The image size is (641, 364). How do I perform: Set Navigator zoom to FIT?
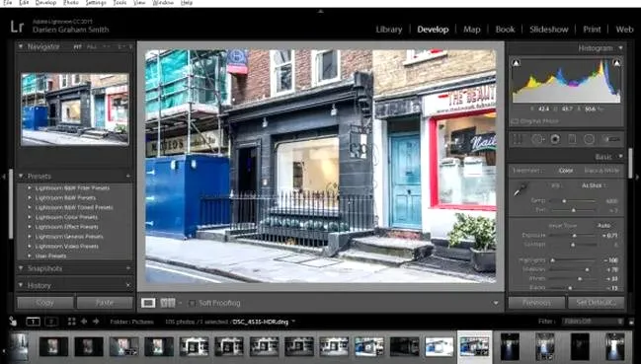pos(77,47)
